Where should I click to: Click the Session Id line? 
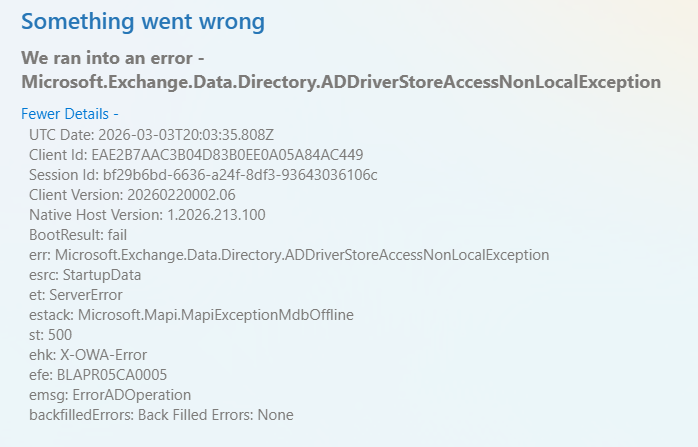pos(203,174)
